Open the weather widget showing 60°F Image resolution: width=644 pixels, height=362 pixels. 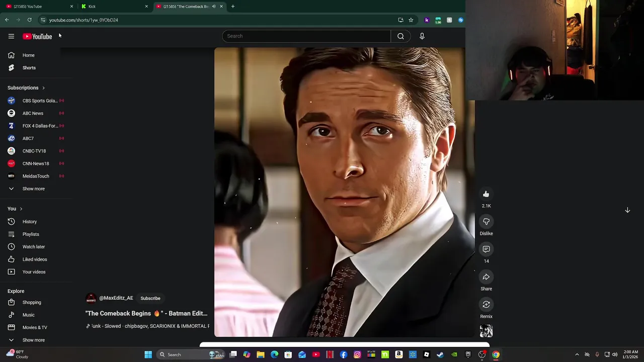click(x=17, y=354)
